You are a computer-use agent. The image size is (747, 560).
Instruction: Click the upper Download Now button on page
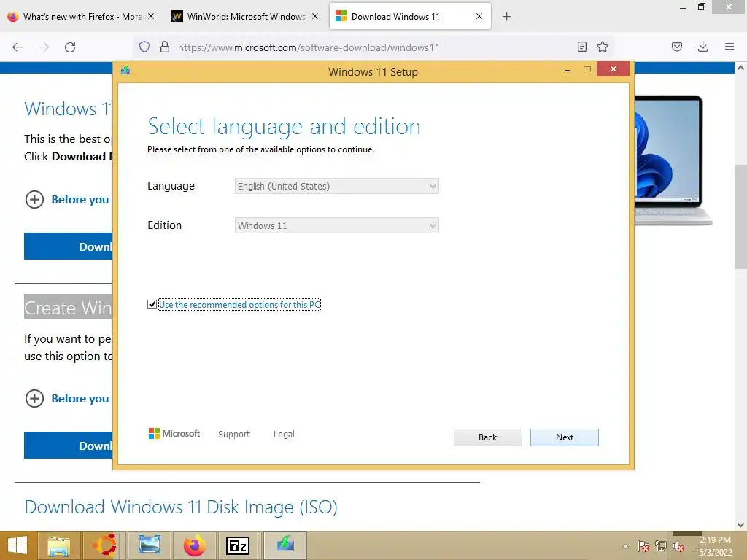[68, 246]
